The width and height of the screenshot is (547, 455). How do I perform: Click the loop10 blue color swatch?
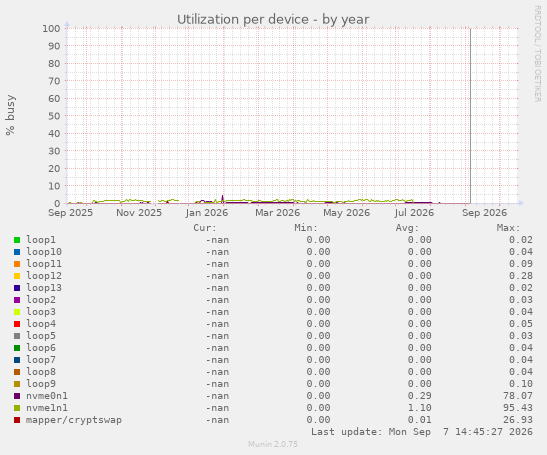point(17,252)
